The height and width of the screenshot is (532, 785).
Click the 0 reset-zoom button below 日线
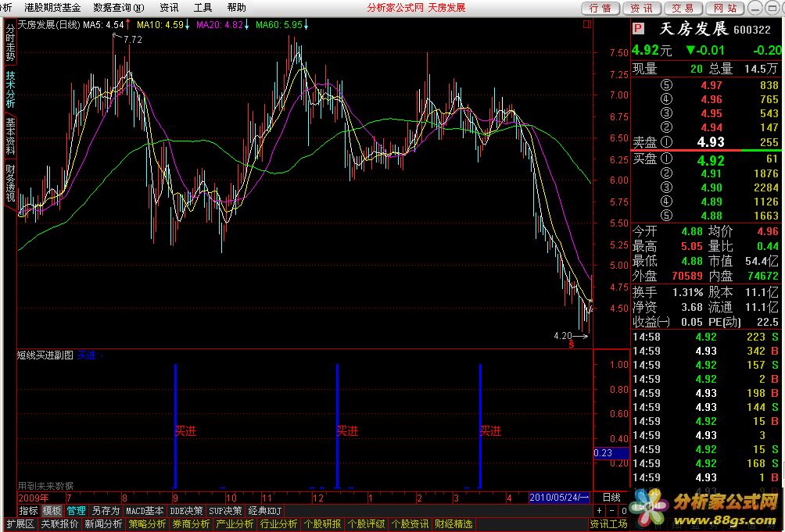[x=624, y=510]
